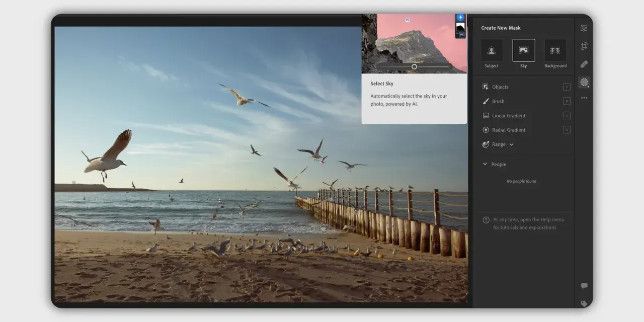This screenshot has width=644, height=322.
Task: Select the Linear Gradient icon
Action: (x=486, y=116)
